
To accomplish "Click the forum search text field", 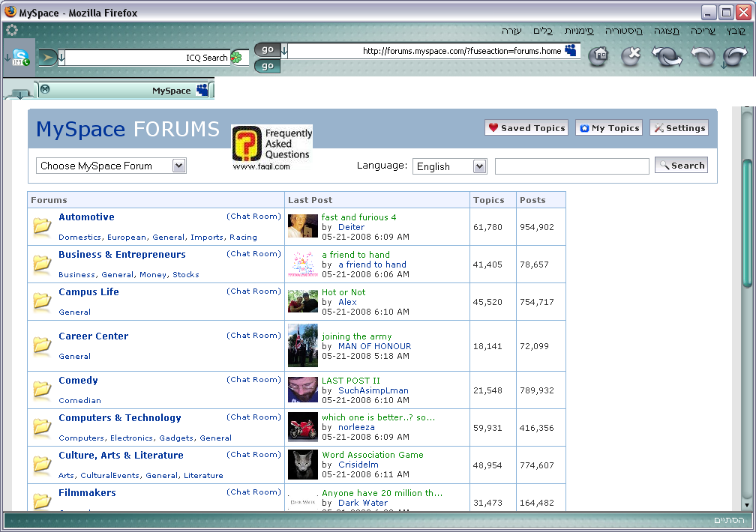I will pyautogui.click(x=571, y=166).
